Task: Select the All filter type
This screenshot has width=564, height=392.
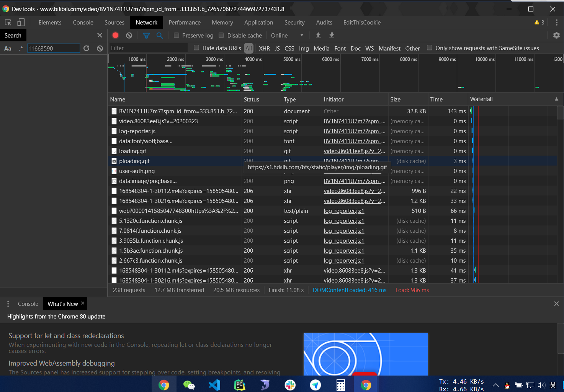Action: pos(249,48)
